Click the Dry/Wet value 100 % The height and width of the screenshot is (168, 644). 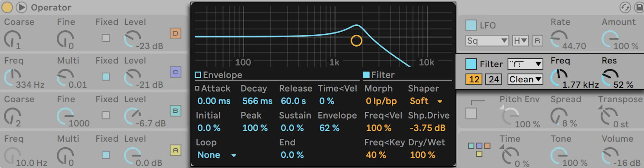(x=422, y=155)
